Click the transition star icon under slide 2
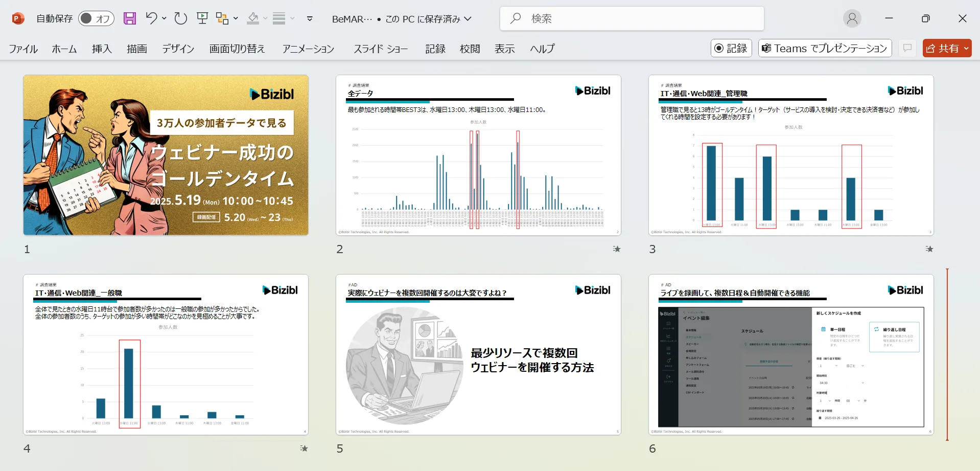This screenshot has width=980, height=471. coord(617,249)
